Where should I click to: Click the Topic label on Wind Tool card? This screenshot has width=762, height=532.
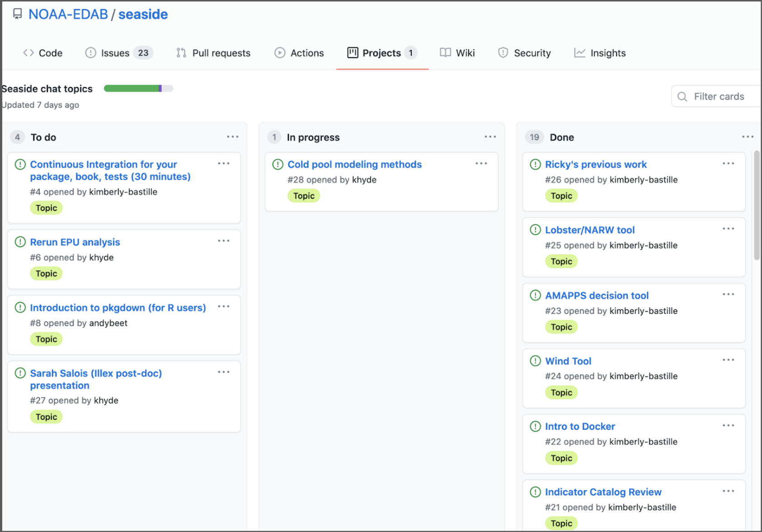point(561,393)
